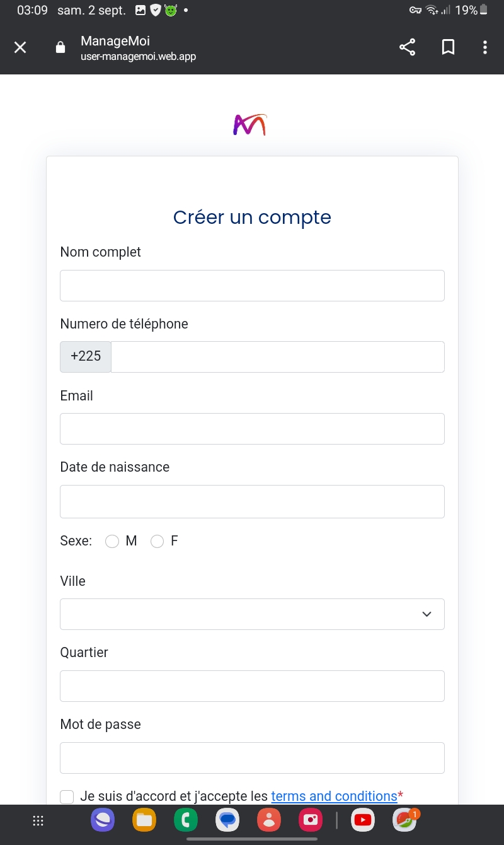
Task: Check the terms agreement checkbox
Action: click(x=67, y=797)
